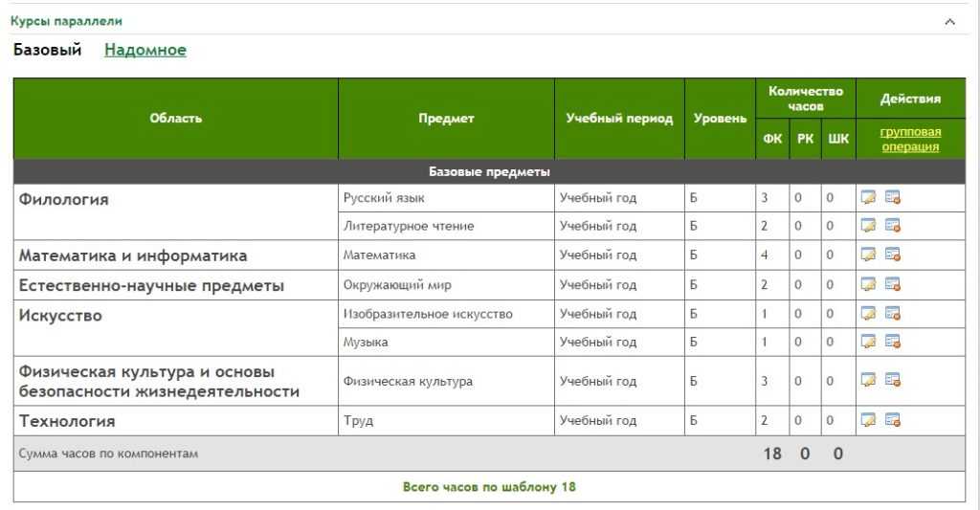Click the Область column header
Viewport: 980px width, 510px height.
[x=176, y=119]
